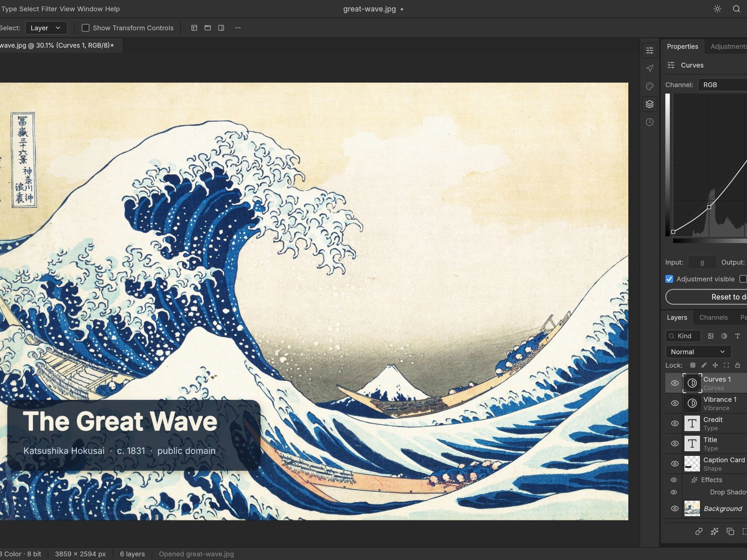Hide the Vibrance 1 layer
This screenshot has height=560, width=747.
675,403
